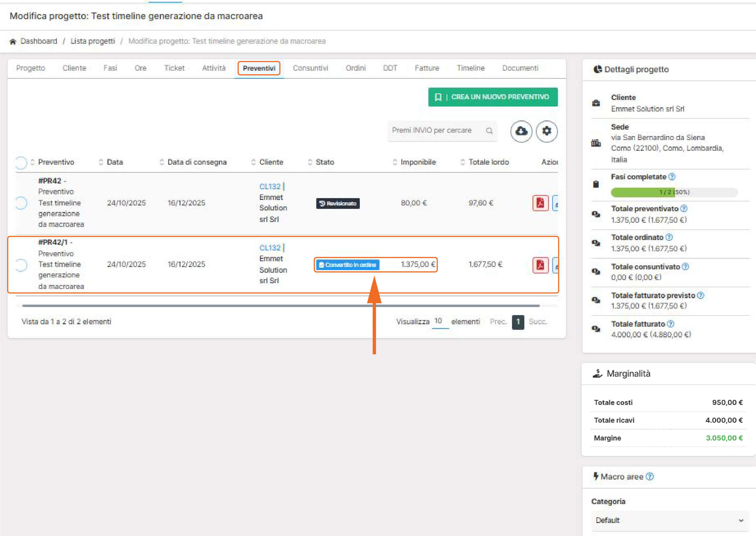Change the Visualizza 10 elementi selector

pyautogui.click(x=440, y=321)
